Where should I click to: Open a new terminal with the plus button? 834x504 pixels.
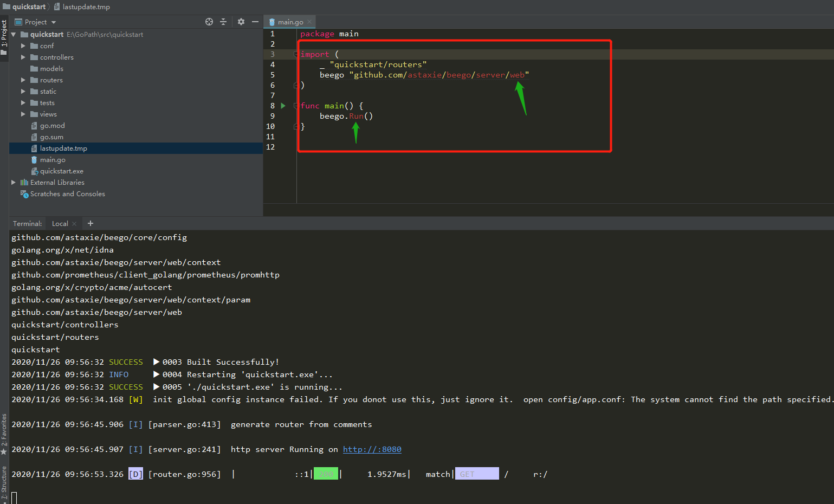(90, 223)
